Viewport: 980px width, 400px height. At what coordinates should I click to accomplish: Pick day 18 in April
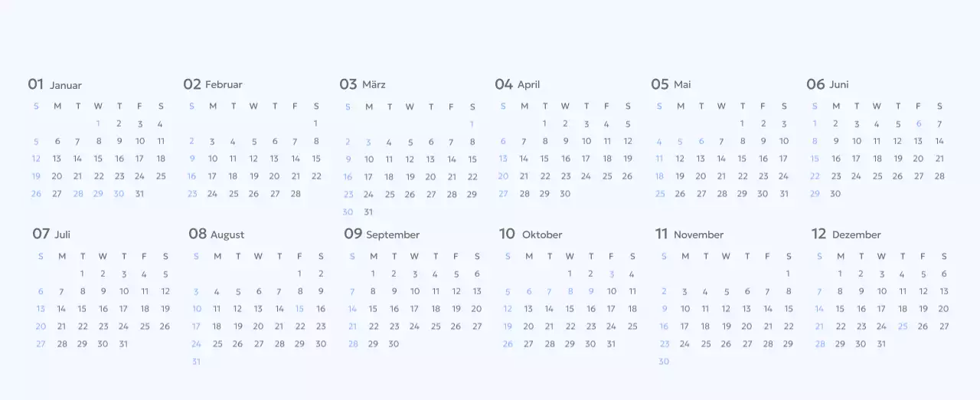click(607, 159)
